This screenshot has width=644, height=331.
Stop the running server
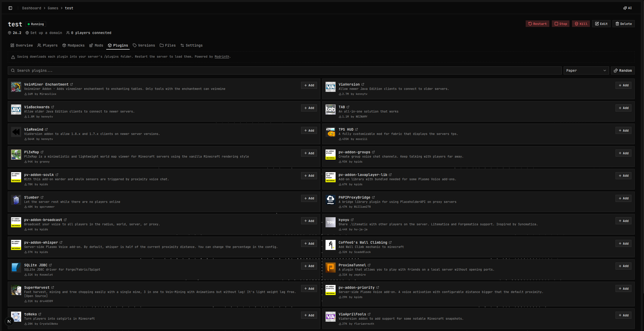[561, 24]
